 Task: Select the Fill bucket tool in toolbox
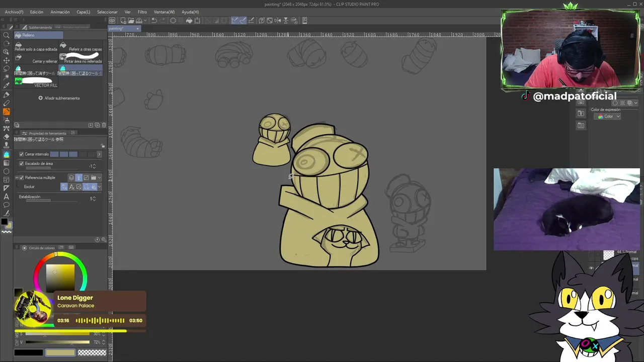point(6,154)
